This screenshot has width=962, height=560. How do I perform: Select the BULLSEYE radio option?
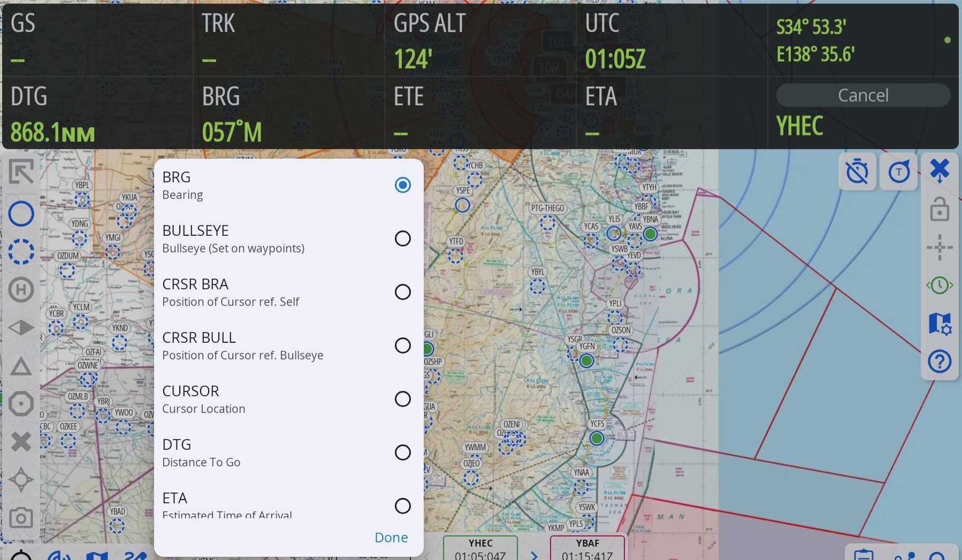[402, 239]
